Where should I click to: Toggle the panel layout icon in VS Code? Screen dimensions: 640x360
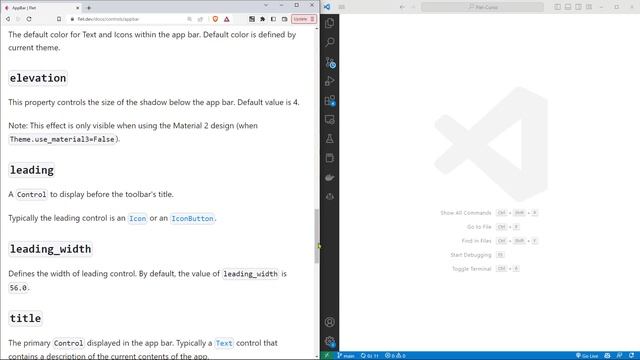(x=568, y=7)
